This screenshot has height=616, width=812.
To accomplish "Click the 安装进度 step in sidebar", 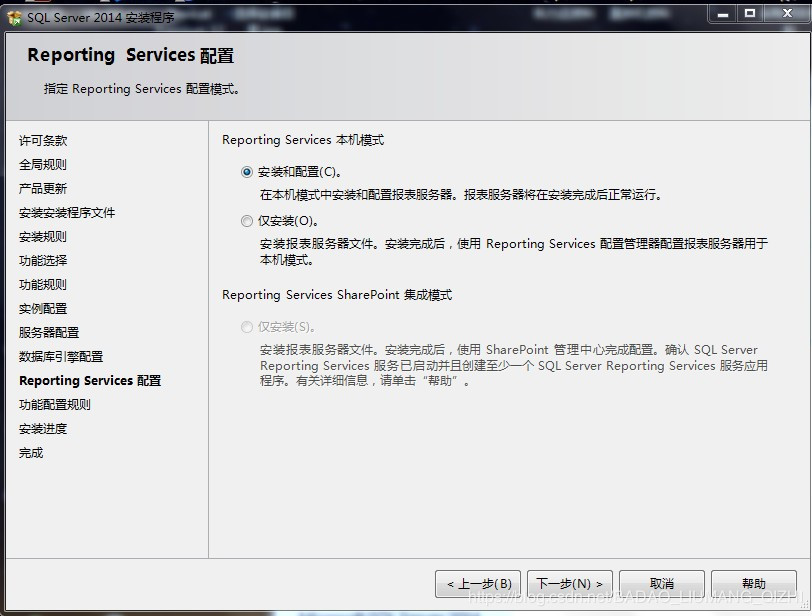I will tap(43, 429).
